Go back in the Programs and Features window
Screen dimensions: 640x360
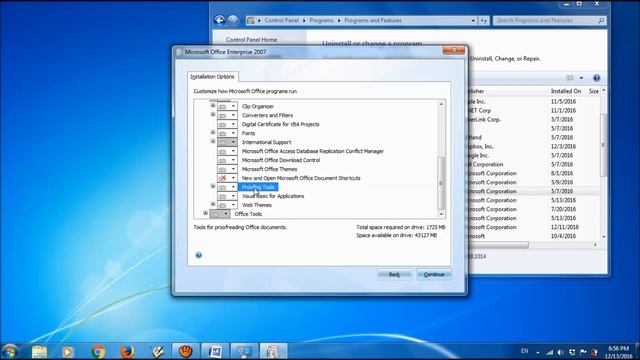click(x=220, y=20)
